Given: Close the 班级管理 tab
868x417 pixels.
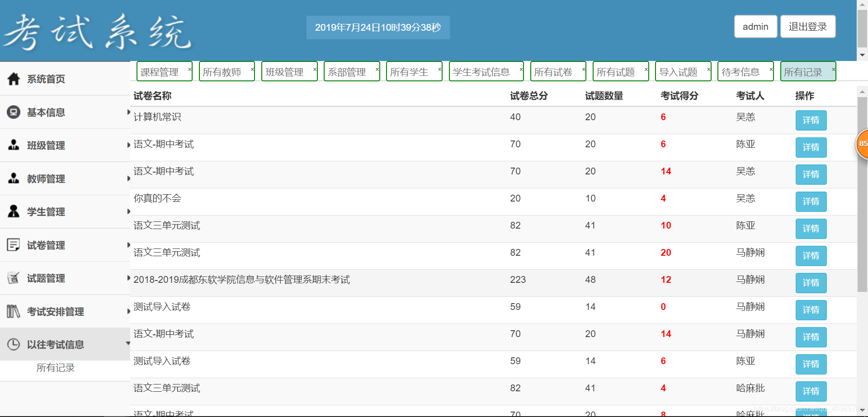Looking at the screenshot, I should point(315,69).
